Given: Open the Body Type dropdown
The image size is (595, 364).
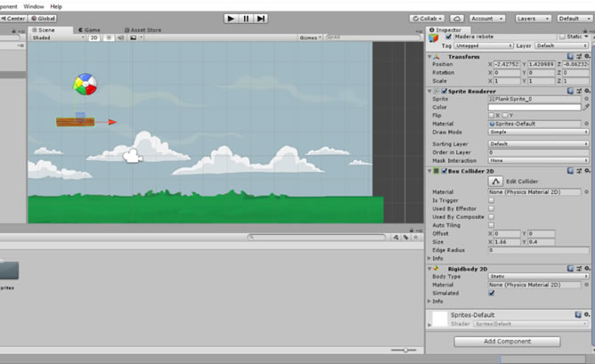Looking at the screenshot, I should (x=538, y=276).
